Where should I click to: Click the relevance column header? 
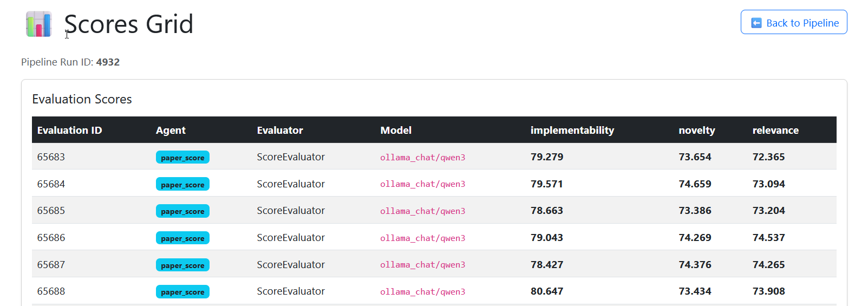click(x=775, y=131)
